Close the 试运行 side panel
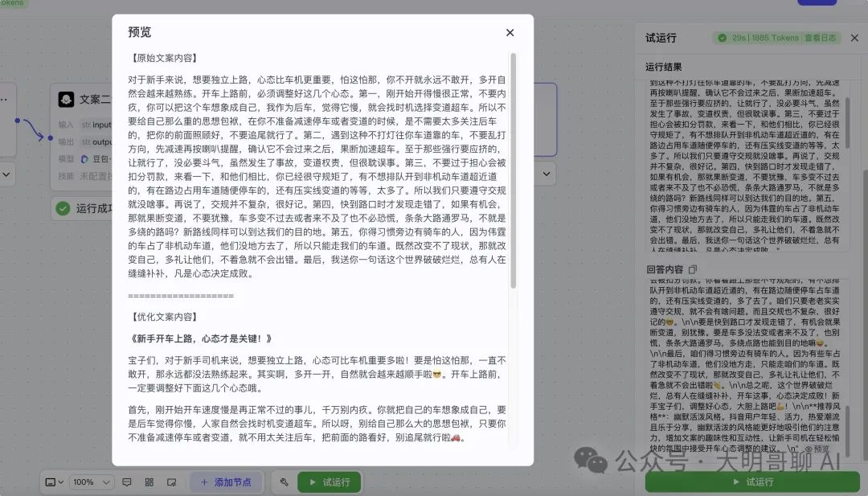This screenshot has width=868, height=496. click(854, 38)
